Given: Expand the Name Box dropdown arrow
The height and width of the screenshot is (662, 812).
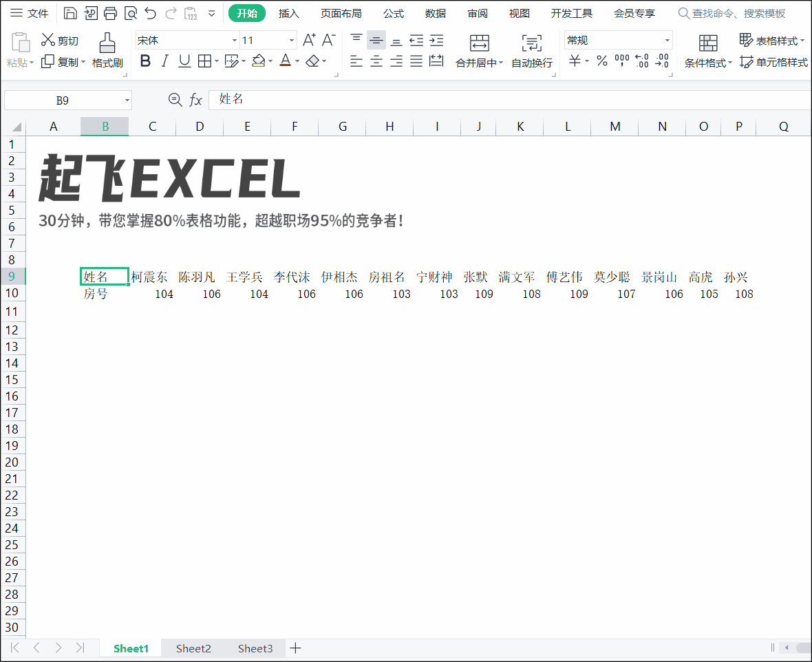Looking at the screenshot, I should [127, 100].
